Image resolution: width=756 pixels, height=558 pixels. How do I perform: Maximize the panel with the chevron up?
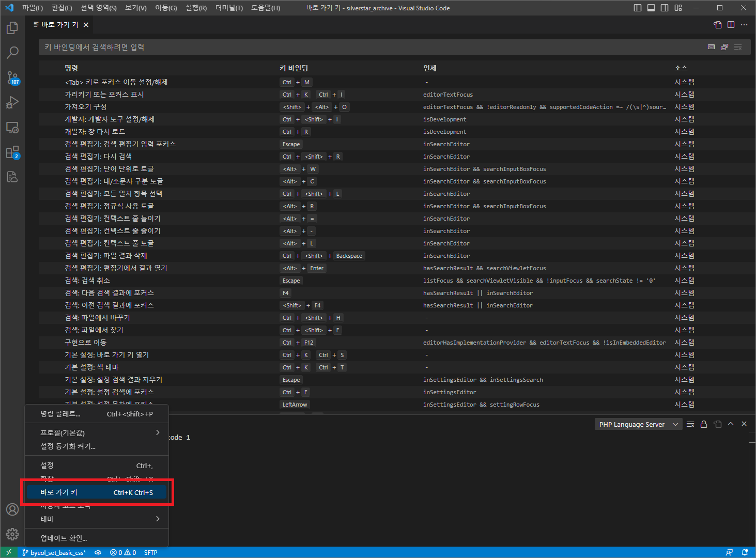[x=731, y=424]
